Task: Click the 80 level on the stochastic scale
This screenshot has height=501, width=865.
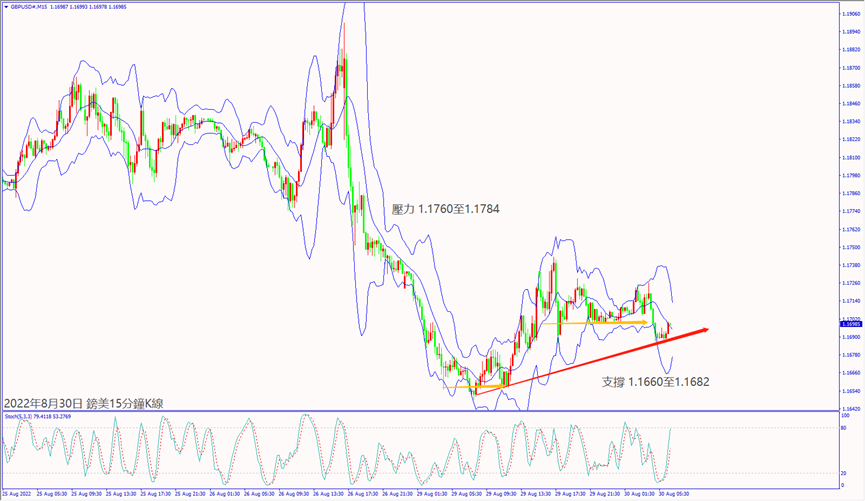Action: coord(844,428)
